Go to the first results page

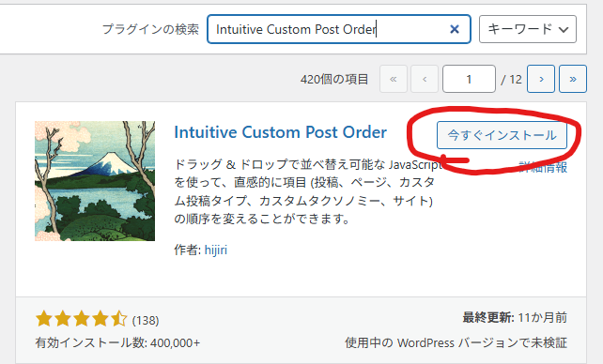393,79
